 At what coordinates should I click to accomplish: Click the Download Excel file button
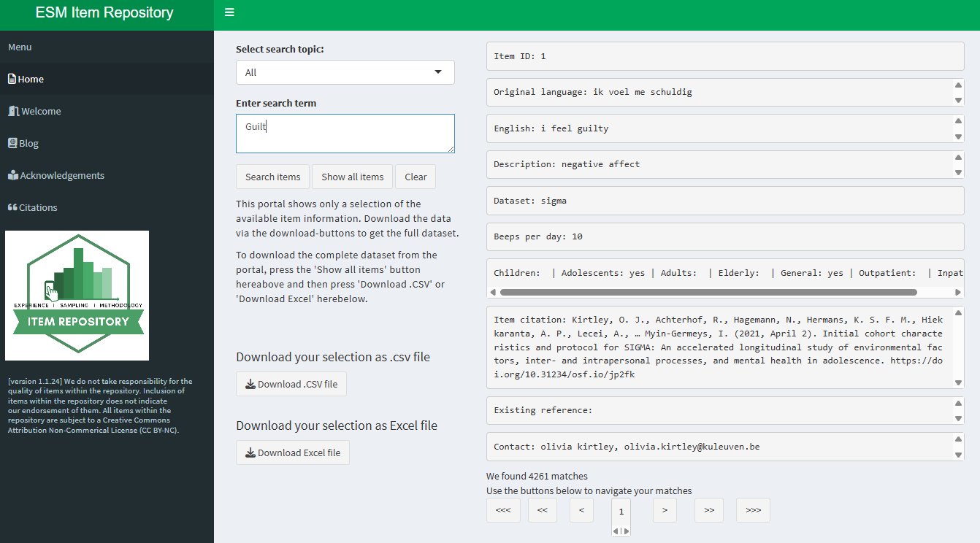click(x=293, y=452)
